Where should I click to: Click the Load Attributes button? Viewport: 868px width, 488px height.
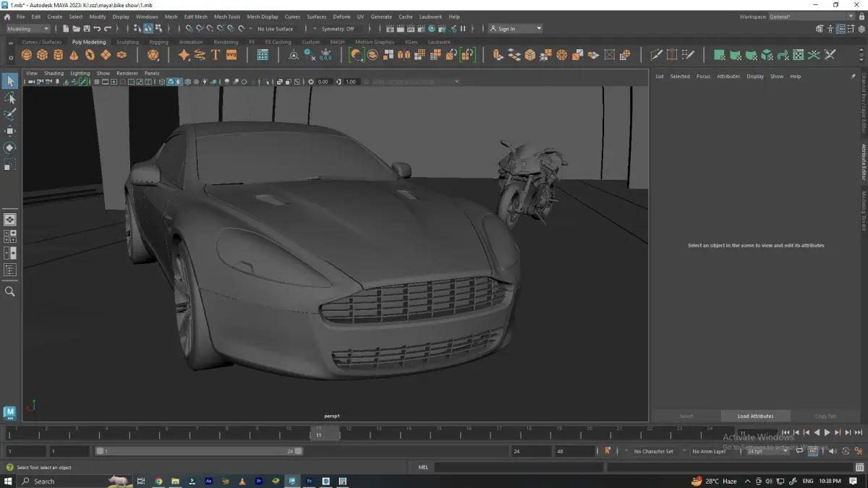pyautogui.click(x=755, y=416)
